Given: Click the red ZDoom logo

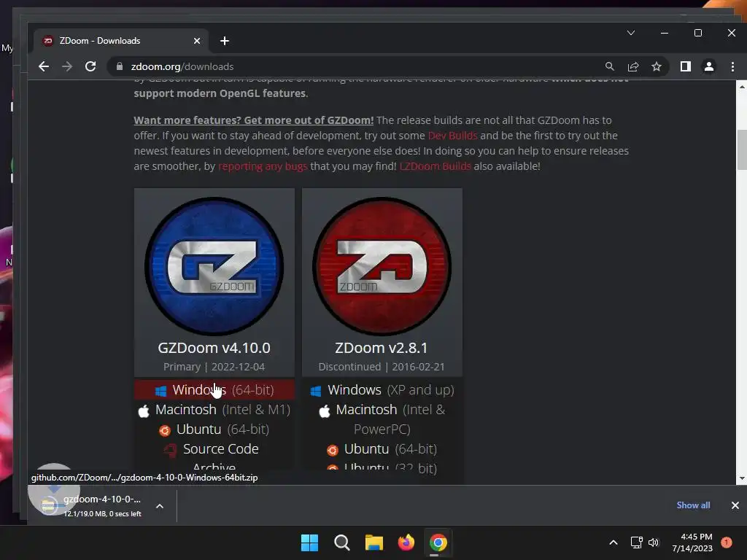Looking at the screenshot, I should click(x=382, y=266).
